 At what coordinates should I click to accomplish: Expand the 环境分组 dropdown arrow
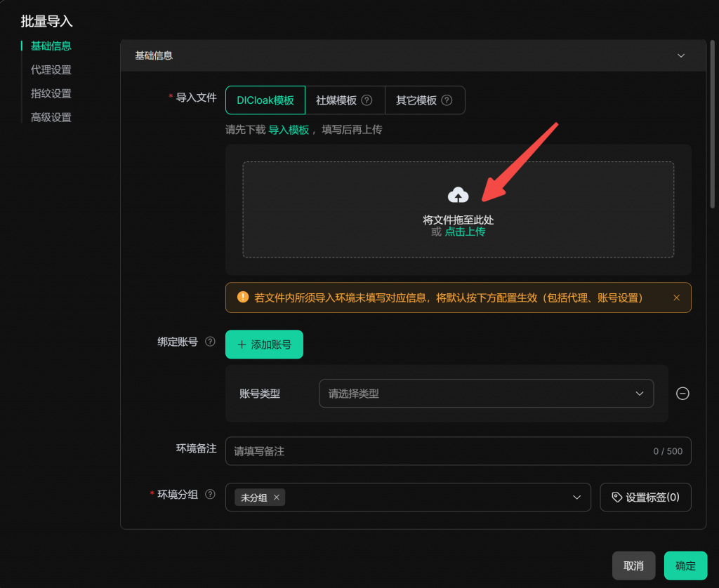576,497
